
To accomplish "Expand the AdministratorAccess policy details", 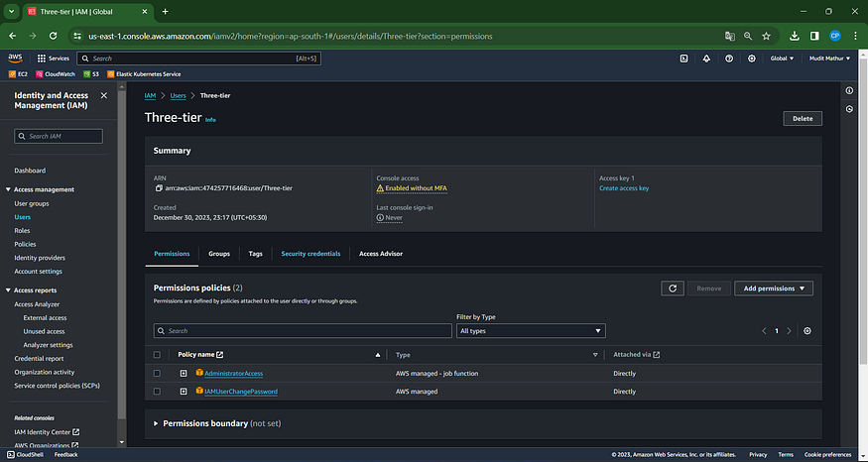I will coord(184,374).
